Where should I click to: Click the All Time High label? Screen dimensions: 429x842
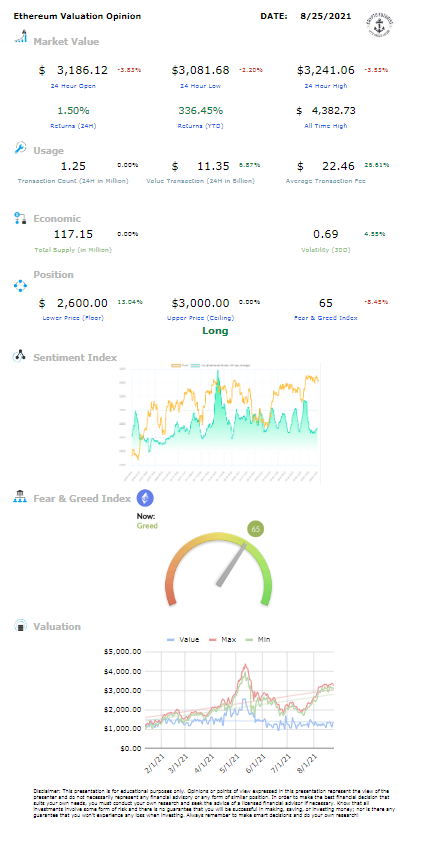pos(326,126)
